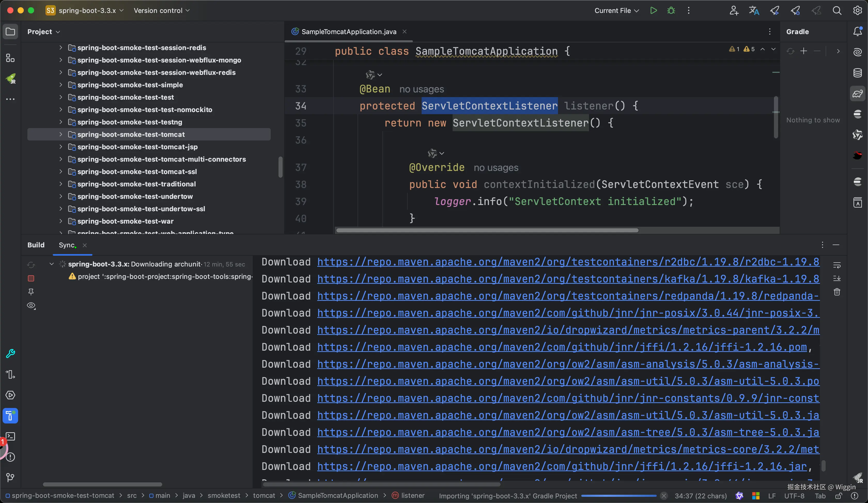
Task: Open the Database tool window icon
Action: click(857, 73)
